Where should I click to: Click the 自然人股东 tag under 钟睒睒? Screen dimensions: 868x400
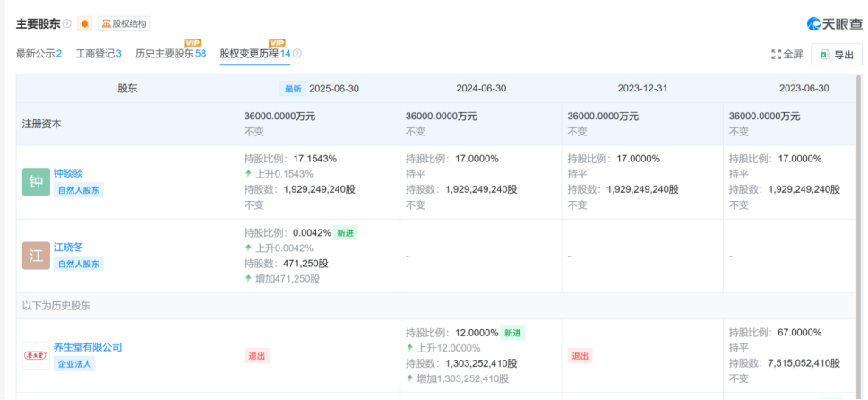coord(79,190)
